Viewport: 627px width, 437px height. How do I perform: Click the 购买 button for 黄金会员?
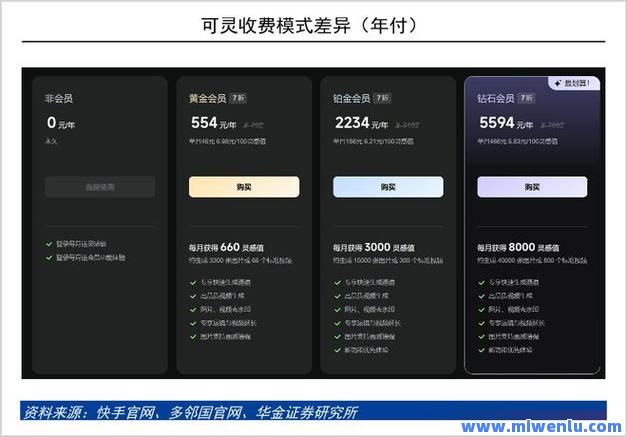pos(244,187)
